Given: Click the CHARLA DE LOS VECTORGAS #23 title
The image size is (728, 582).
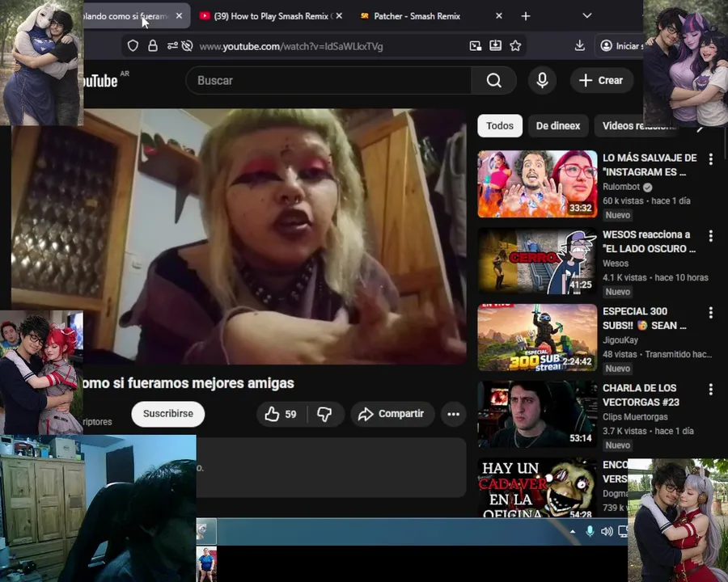Looking at the screenshot, I should coord(641,394).
